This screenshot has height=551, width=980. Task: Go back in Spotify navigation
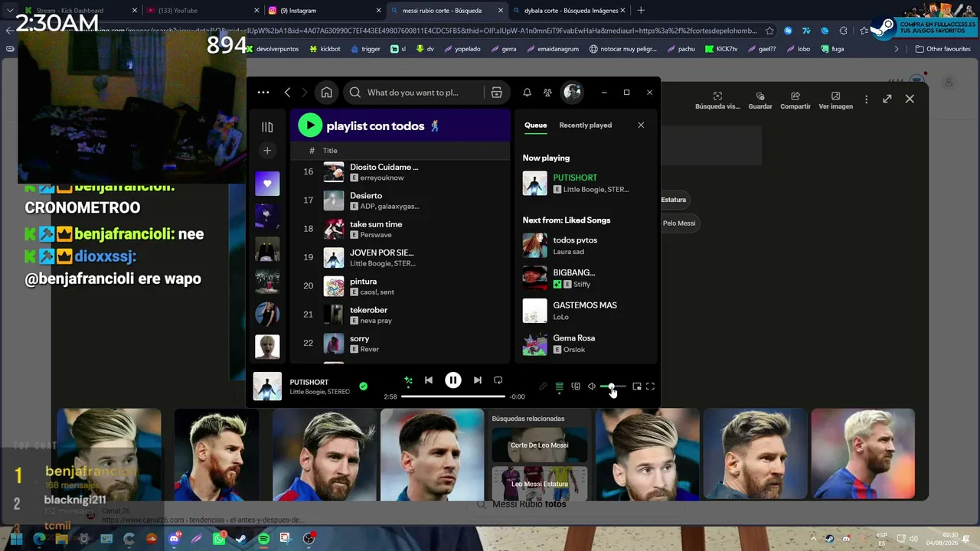tap(287, 93)
